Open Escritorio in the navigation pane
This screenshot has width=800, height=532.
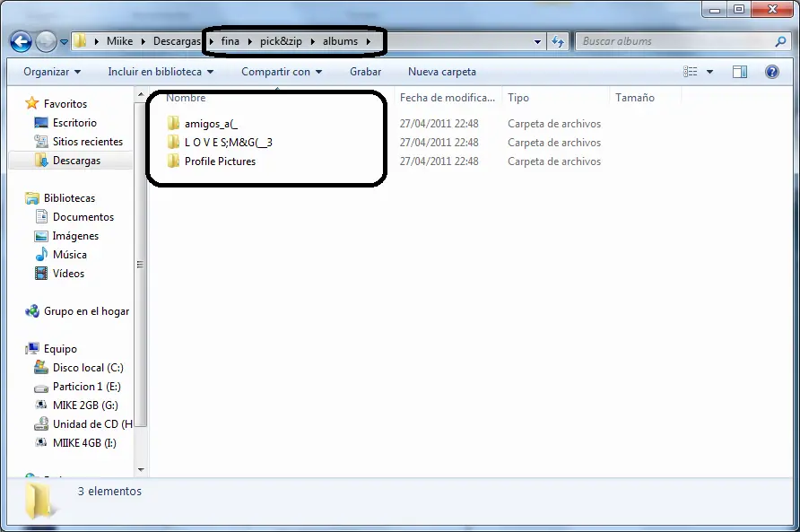[x=74, y=123]
